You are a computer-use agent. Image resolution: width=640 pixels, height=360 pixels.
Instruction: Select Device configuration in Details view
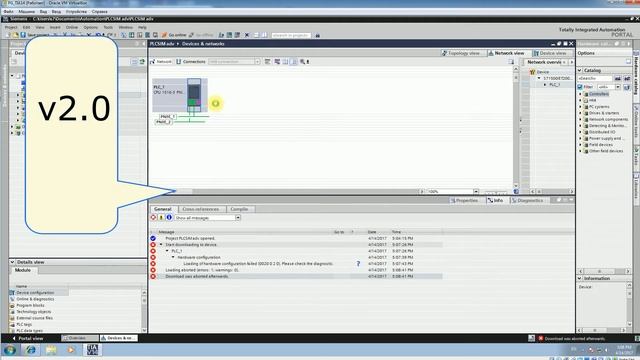coord(35,293)
